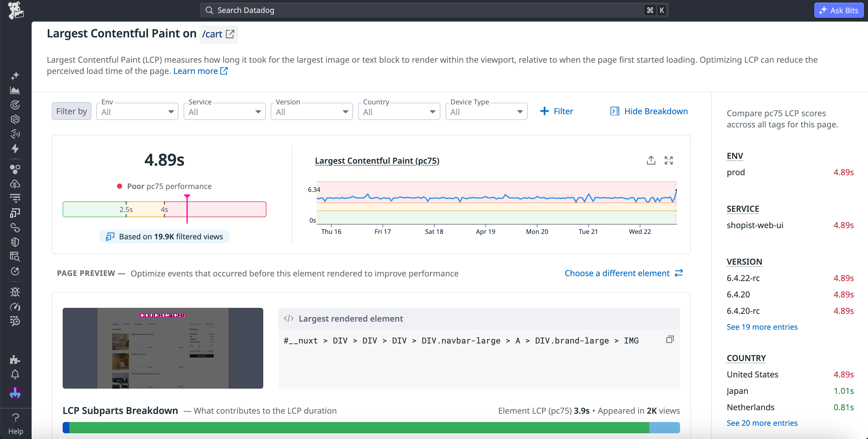The width and height of the screenshot is (868, 439).
Task: Open the /cart page link
Action: click(218, 34)
